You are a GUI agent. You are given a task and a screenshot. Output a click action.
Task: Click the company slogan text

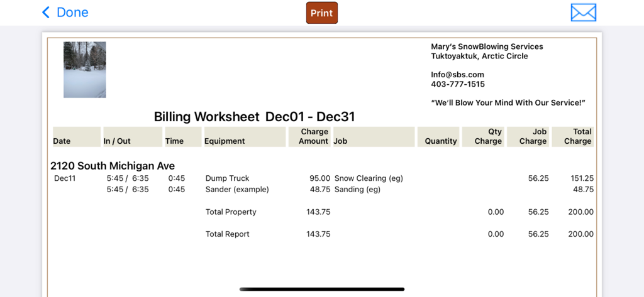click(x=508, y=102)
